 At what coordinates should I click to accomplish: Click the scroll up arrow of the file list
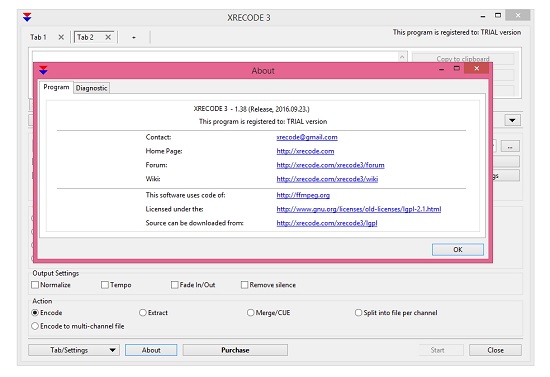click(x=402, y=56)
